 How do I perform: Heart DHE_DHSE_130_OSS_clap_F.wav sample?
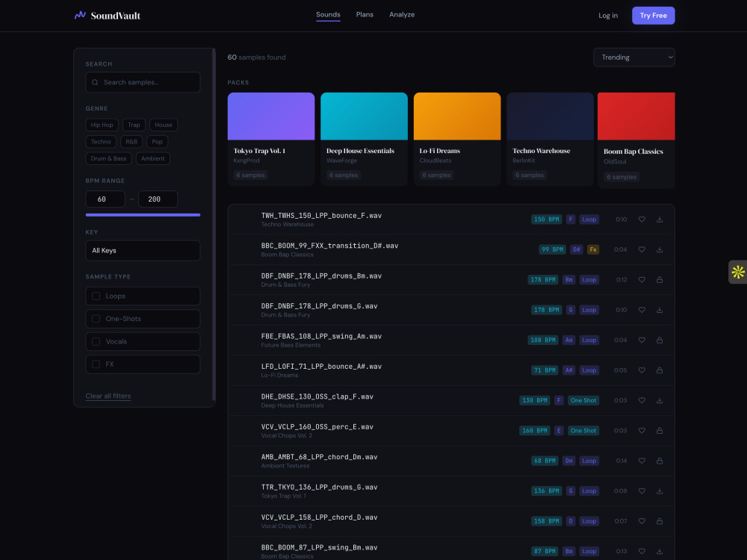click(642, 400)
